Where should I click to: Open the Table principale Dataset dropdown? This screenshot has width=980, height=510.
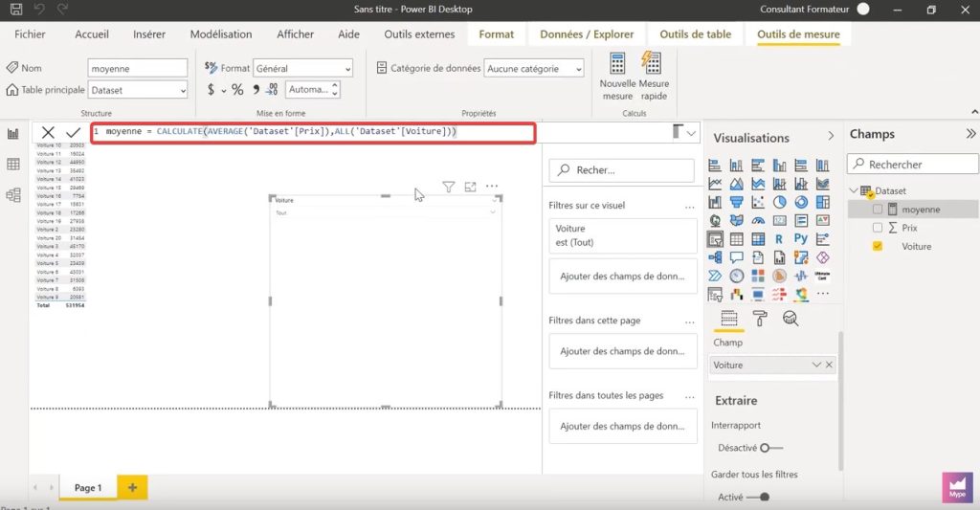pyautogui.click(x=138, y=90)
